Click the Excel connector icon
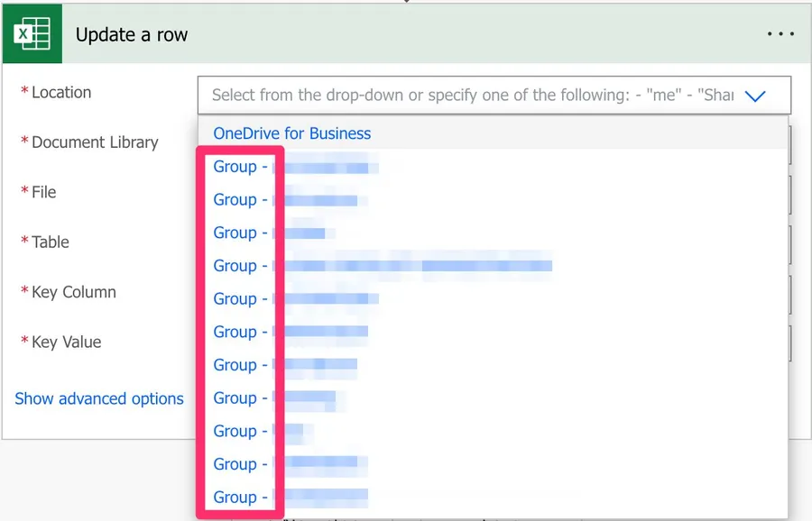812x521 pixels. pos(32,35)
